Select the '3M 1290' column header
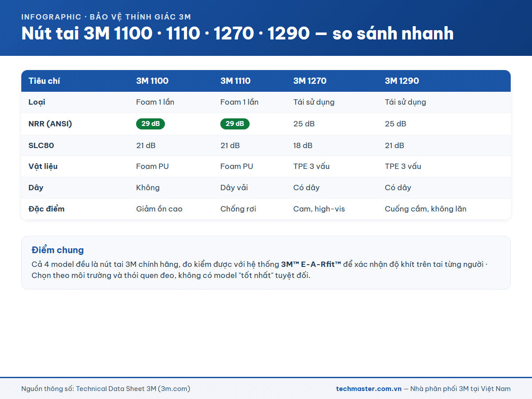This screenshot has height=399, width=532. [402, 81]
